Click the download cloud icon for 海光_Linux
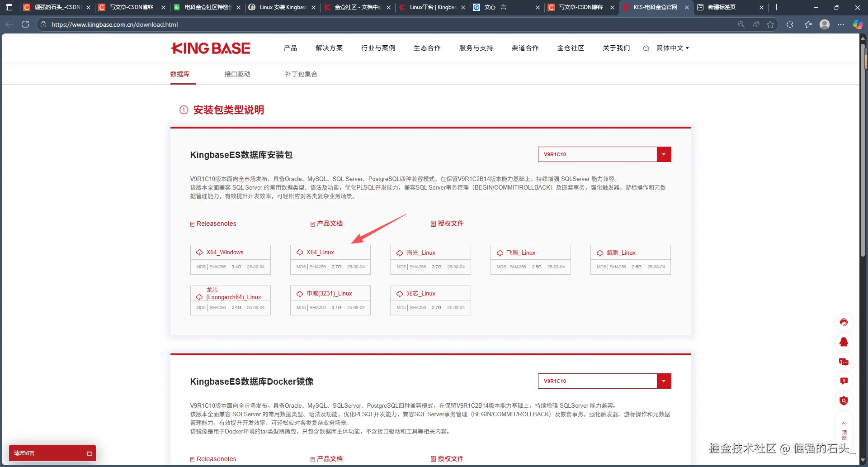868x467 pixels. pos(400,253)
